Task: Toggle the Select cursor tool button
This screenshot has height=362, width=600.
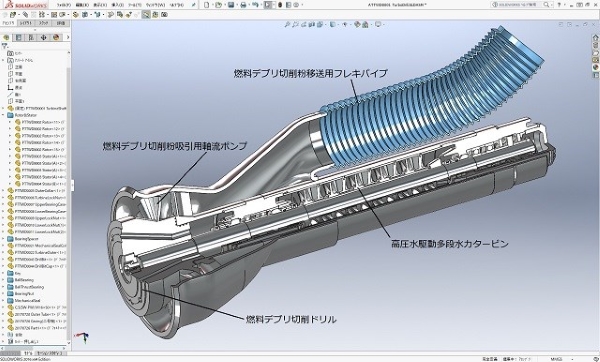Action: tap(268, 5)
